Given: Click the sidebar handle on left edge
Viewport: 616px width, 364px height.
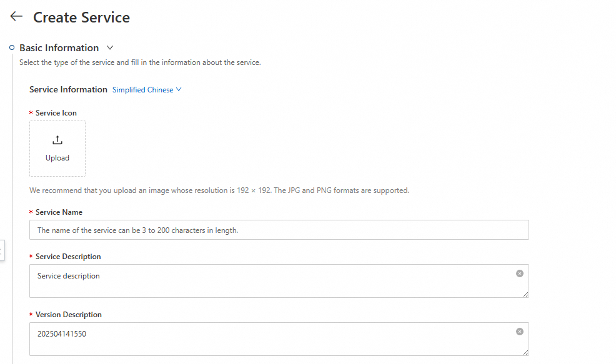Looking at the screenshot, I should tap(2, 250).
